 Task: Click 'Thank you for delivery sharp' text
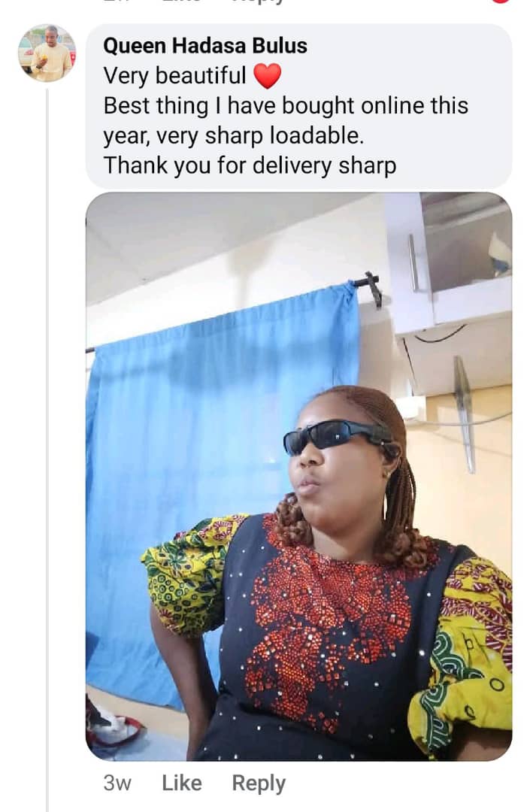(250, 165)
